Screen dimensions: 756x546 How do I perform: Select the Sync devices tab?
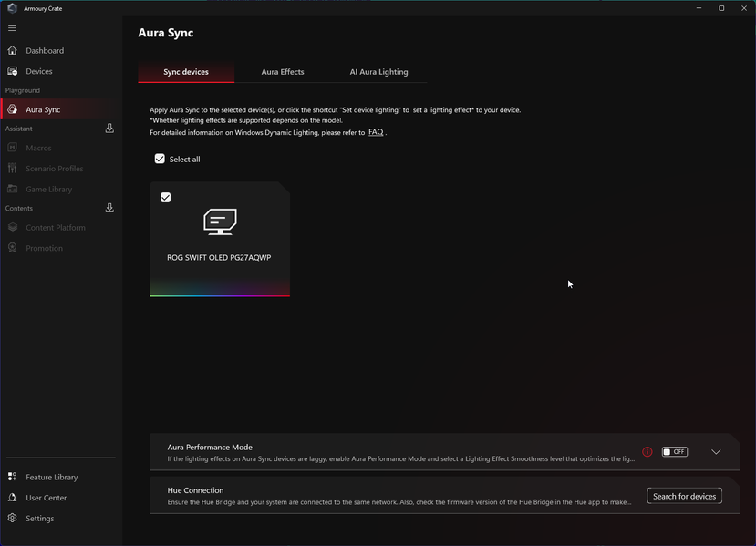(x=186, y=72)
